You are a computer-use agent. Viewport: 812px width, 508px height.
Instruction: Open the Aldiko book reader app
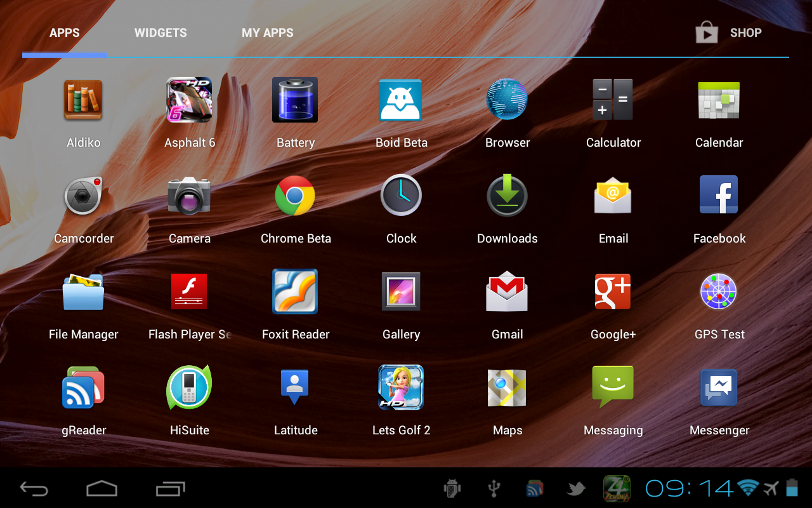83,100
